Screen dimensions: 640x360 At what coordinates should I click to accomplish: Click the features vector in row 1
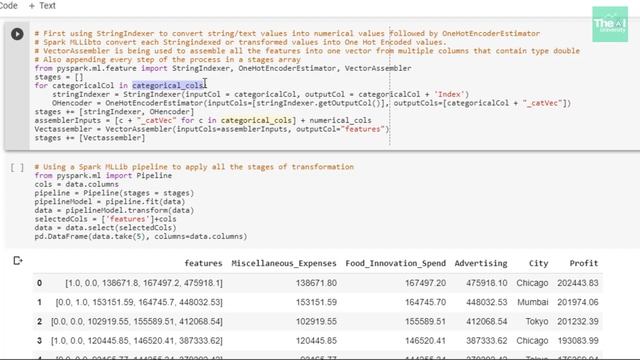pyautogui.click(x=139, y=302)
